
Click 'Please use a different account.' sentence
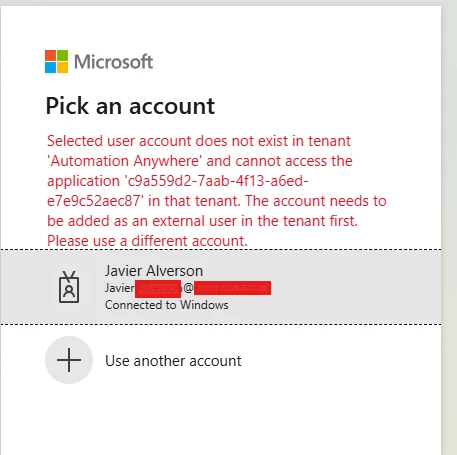(x=147, y=241)
